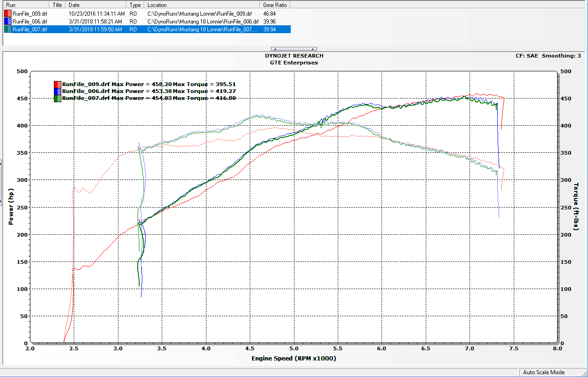
Task: Click the Power (hp) axis label
Action: 11,207
